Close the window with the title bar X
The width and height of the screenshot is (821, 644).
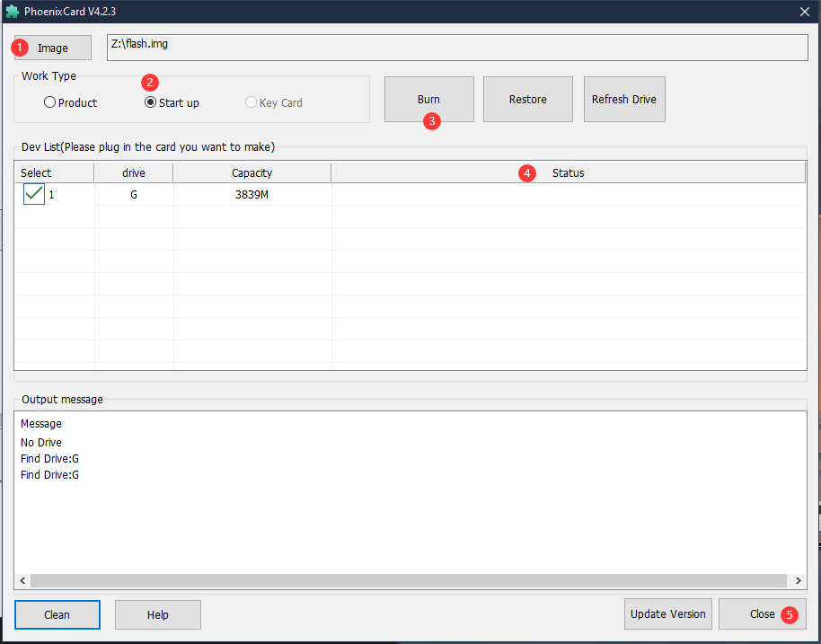click(x=805, y=12)
